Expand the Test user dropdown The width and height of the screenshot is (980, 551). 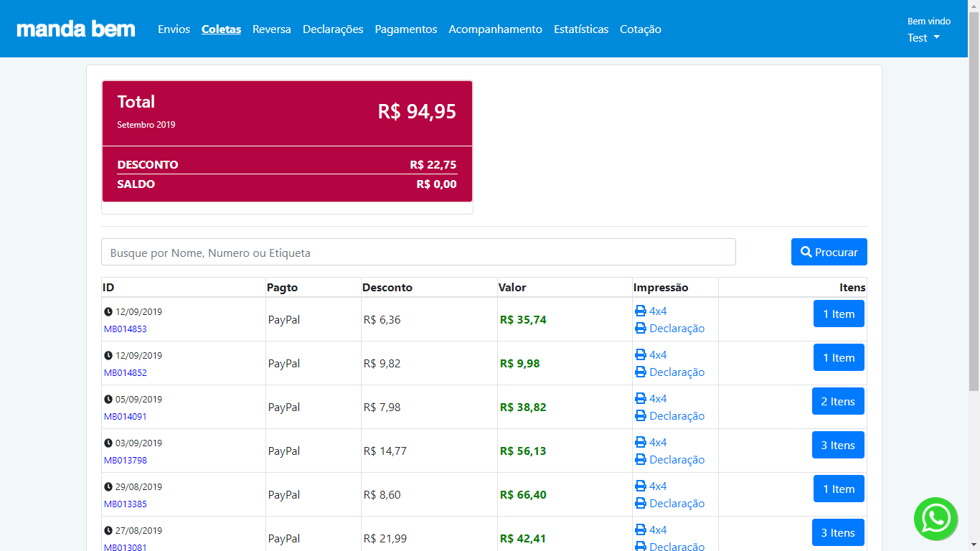(x=923, y=38)
